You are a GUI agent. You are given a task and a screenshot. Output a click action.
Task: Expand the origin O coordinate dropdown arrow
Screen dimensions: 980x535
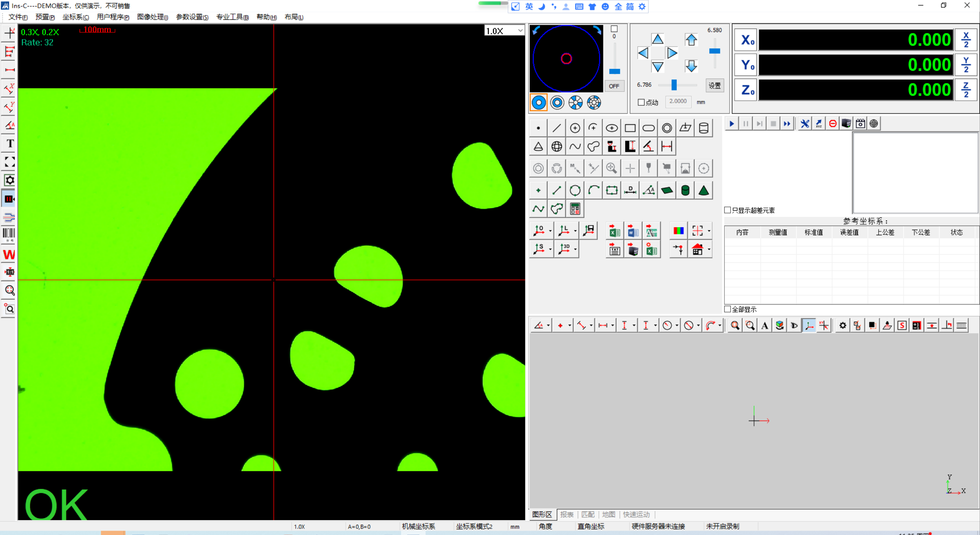[550, 231]
